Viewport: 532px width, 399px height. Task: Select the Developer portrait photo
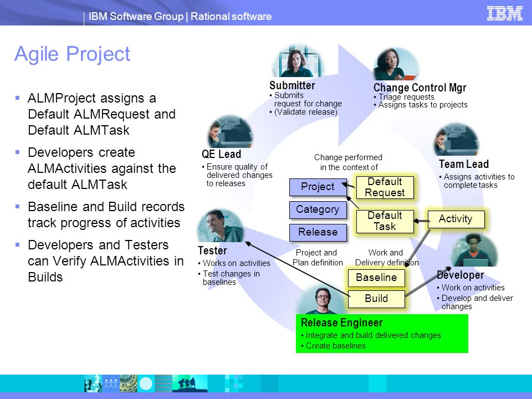coord(475,250)
